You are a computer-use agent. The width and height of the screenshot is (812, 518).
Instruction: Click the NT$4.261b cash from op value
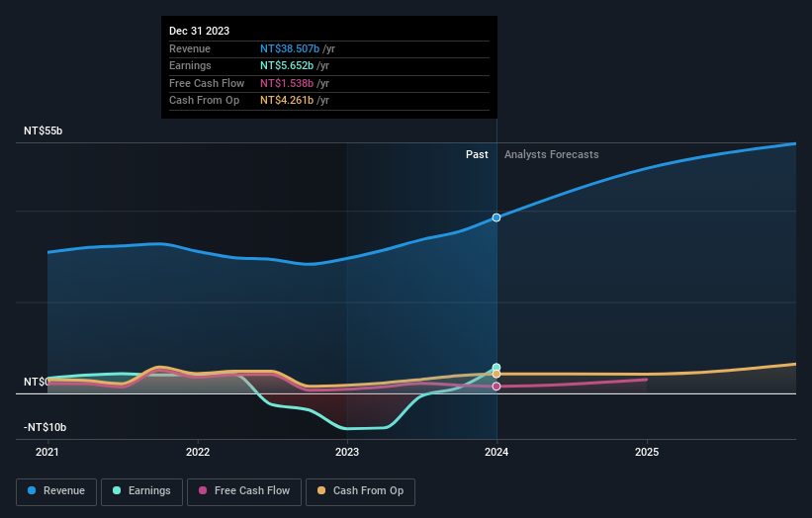(x=287, y=101)
